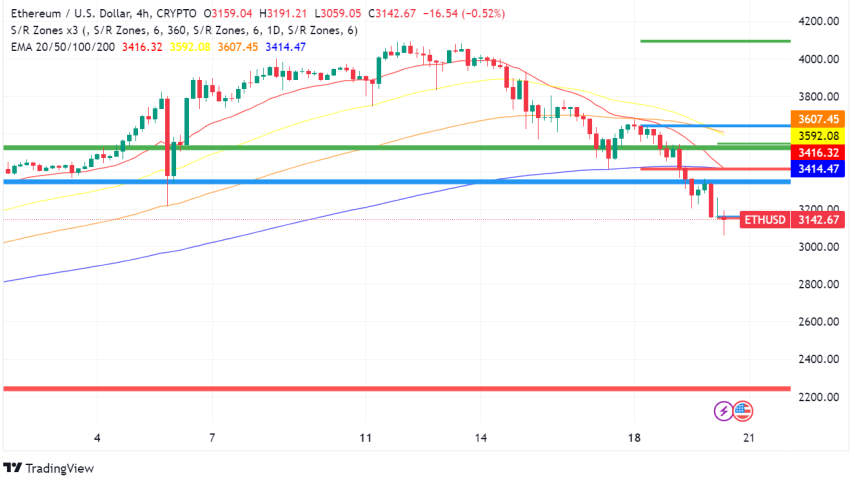Click the 3000.00 price scale label

[818, 247]
